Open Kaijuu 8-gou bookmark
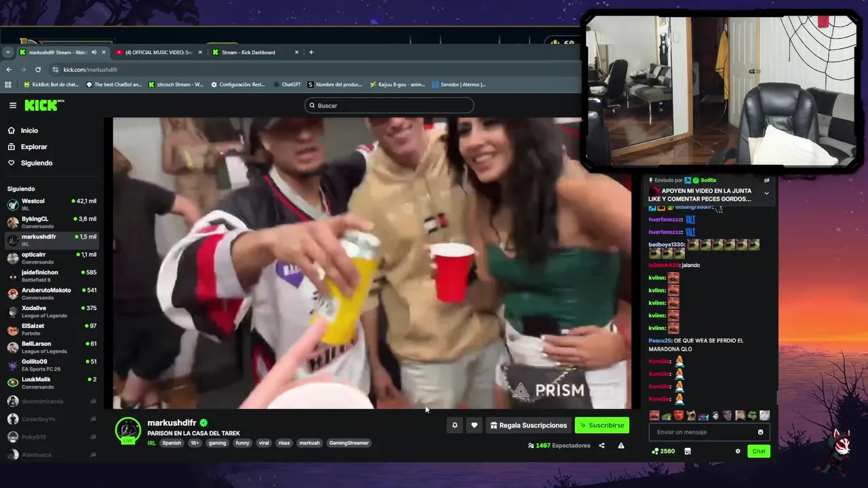Image resolution: width=868 pixels, height=488 pixels. click(x=397, y=85)
